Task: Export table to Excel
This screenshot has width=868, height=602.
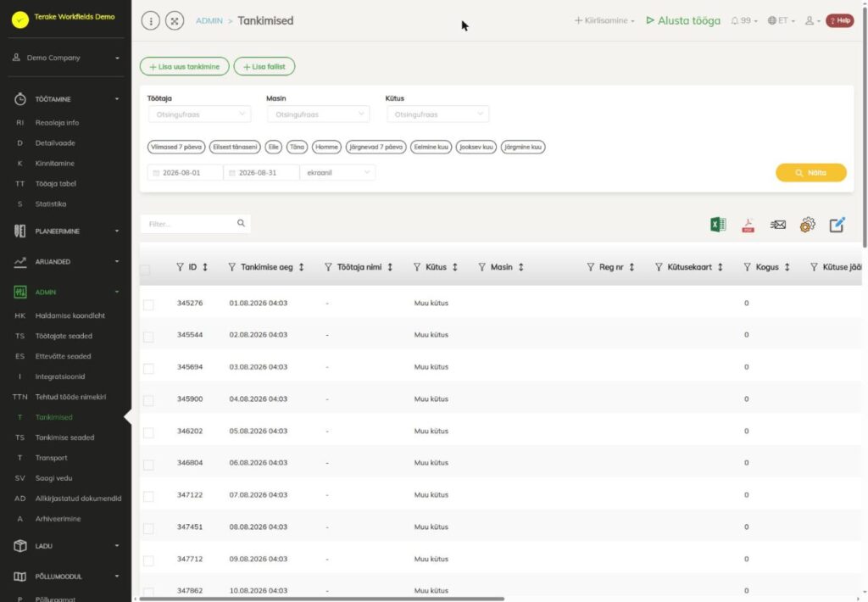Action: [x=718, y=225]
